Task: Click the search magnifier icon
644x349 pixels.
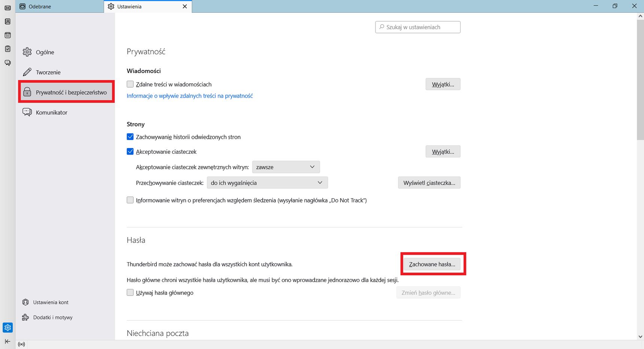Action: click(x=382, y=27)
